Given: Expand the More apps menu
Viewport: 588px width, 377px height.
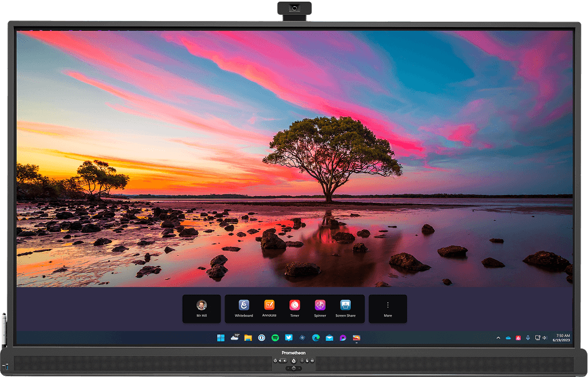Looking at the screenshot, I should (388, 309).
